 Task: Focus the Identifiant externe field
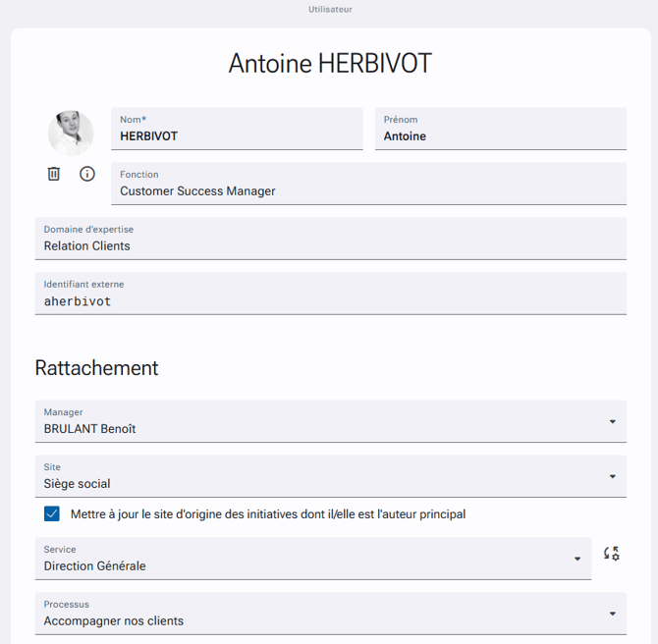(x=331, y=294)
